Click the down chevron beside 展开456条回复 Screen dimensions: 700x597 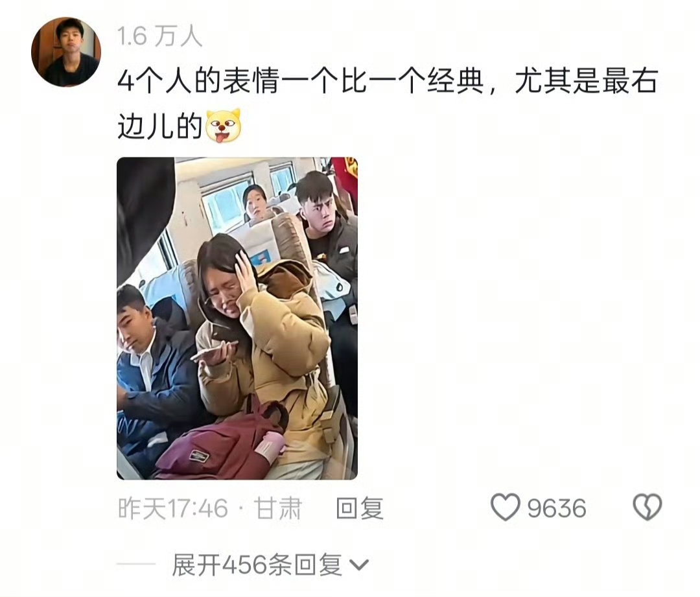coord(359,565)
